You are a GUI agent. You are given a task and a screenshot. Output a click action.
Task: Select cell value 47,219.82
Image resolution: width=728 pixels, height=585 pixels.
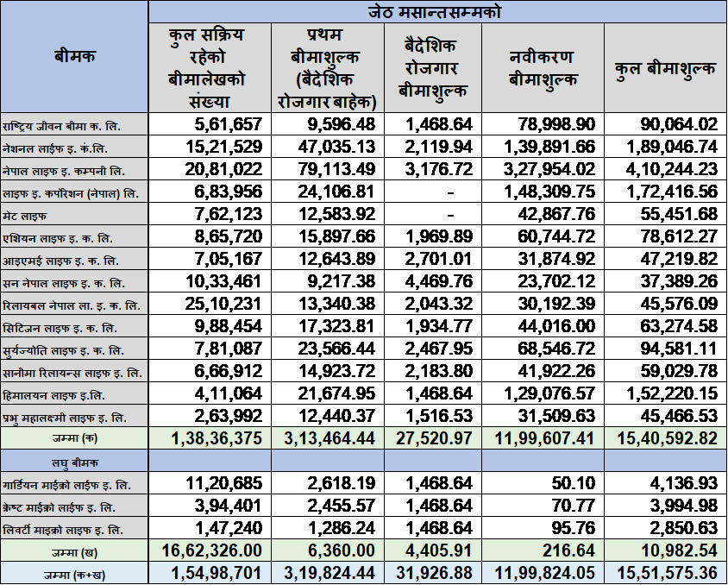click(x=679, y=259)
